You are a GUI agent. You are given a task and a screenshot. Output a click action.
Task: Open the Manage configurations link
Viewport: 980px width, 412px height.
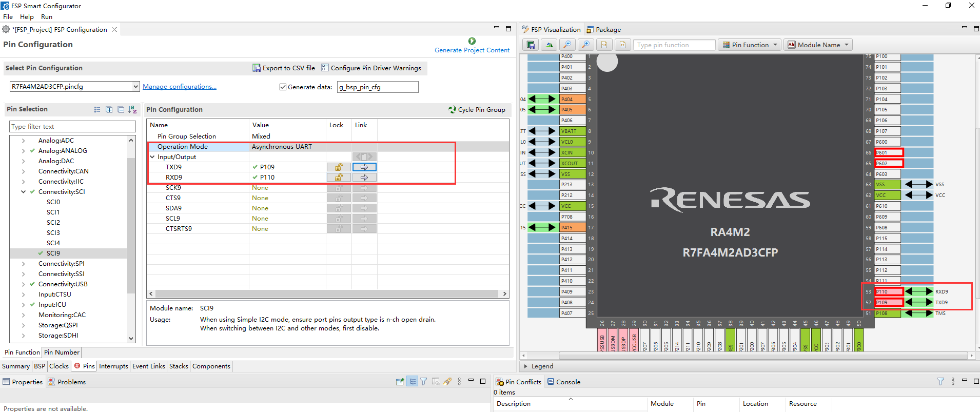pyautogui.click(x=180, y=86)
